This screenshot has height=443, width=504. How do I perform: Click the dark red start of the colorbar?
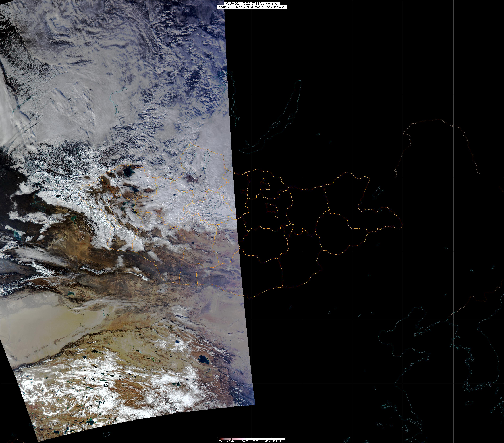pyautogui.click(x=221, y=439)
